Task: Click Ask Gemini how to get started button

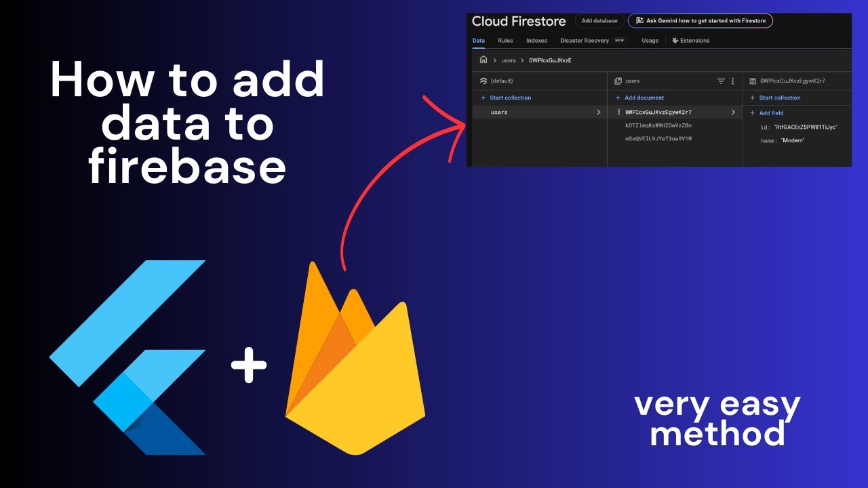Action: [701, 21]
